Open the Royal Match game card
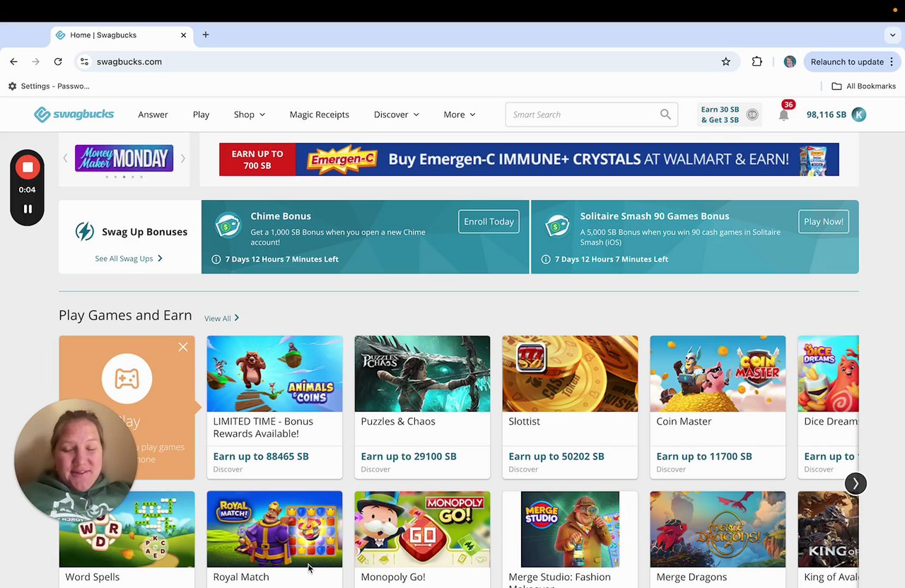Image resolution: width=905 pixels, height=588 pixels. pos(274,539)
